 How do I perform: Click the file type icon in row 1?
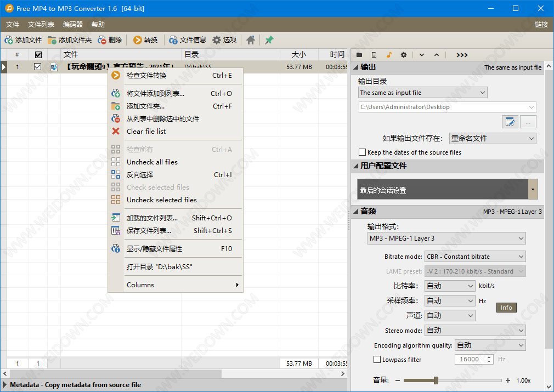54,67
